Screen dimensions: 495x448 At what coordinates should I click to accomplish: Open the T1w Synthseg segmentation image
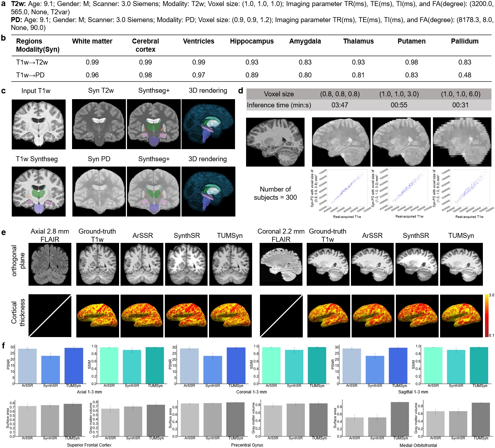pos(39,192)
